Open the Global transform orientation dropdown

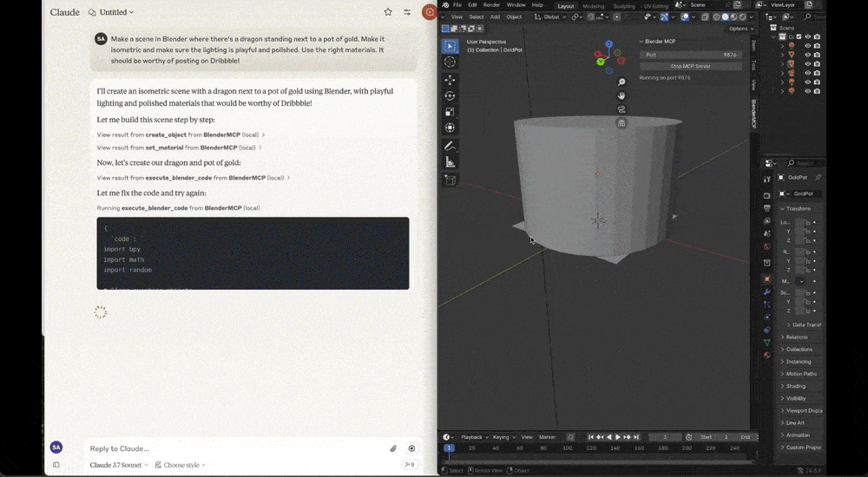point(550,16)
